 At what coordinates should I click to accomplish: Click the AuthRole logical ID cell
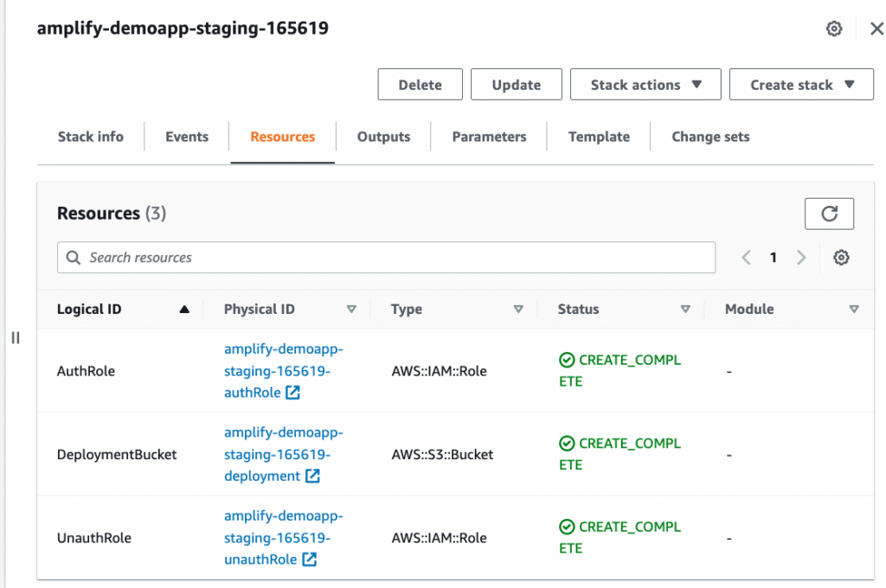[x=86, y=371]
